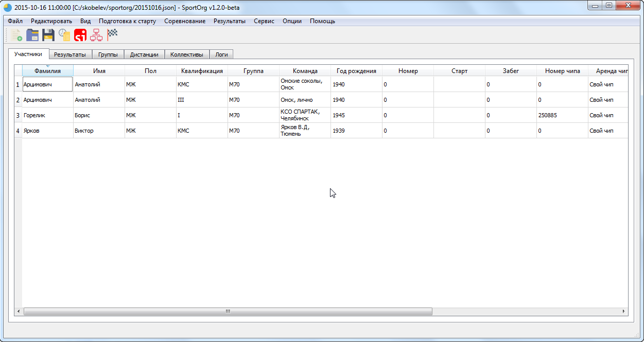Select the Ярков surname cell
644x342 pixels.
tap(47, 131)
